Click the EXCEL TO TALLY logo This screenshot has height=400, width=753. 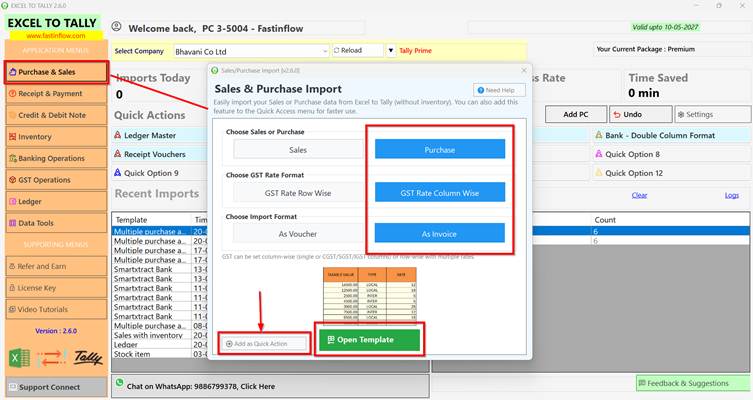(x=52, y=23)
